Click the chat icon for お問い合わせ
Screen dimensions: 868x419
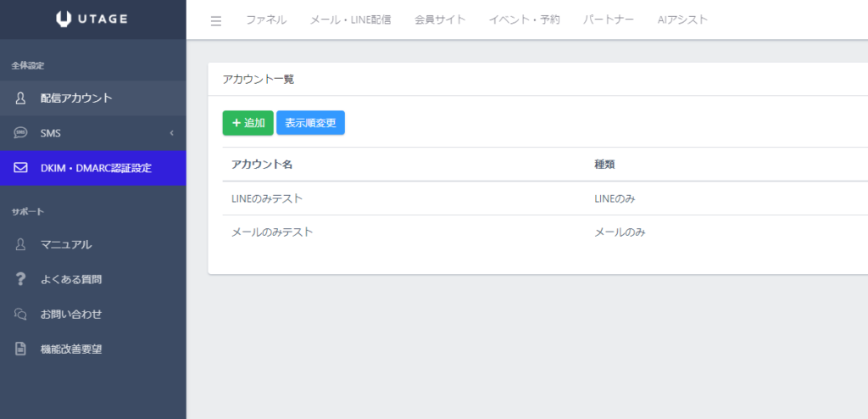21,314
